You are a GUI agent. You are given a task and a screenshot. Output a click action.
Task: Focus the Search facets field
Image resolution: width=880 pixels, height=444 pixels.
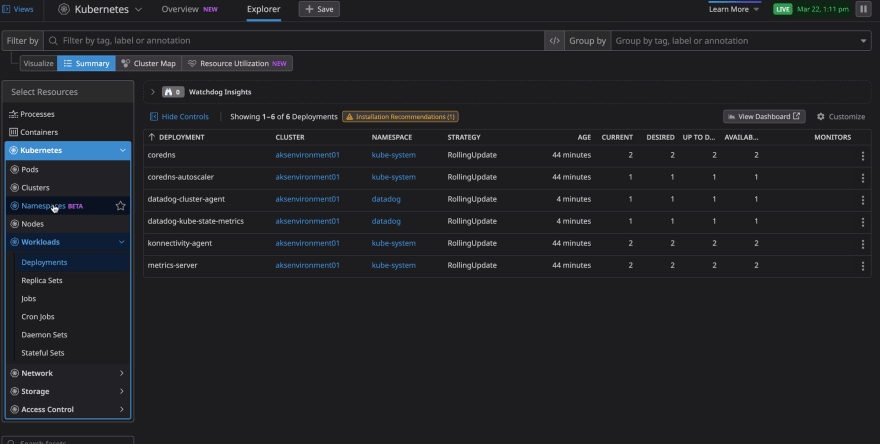pyautogui.click(x=67, y=441)
